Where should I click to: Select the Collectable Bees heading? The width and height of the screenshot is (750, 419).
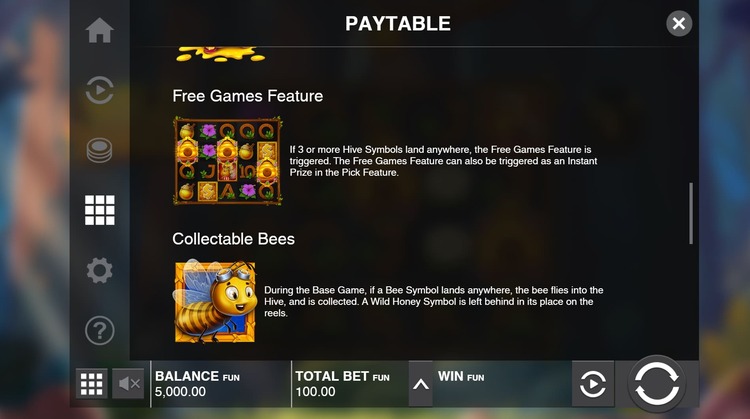[233, 239]
